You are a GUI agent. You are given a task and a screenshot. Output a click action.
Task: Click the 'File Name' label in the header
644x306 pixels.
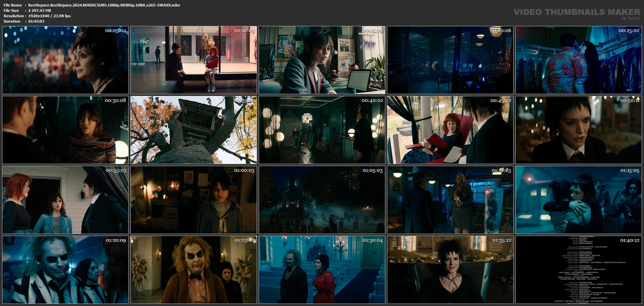pos(13,5)
